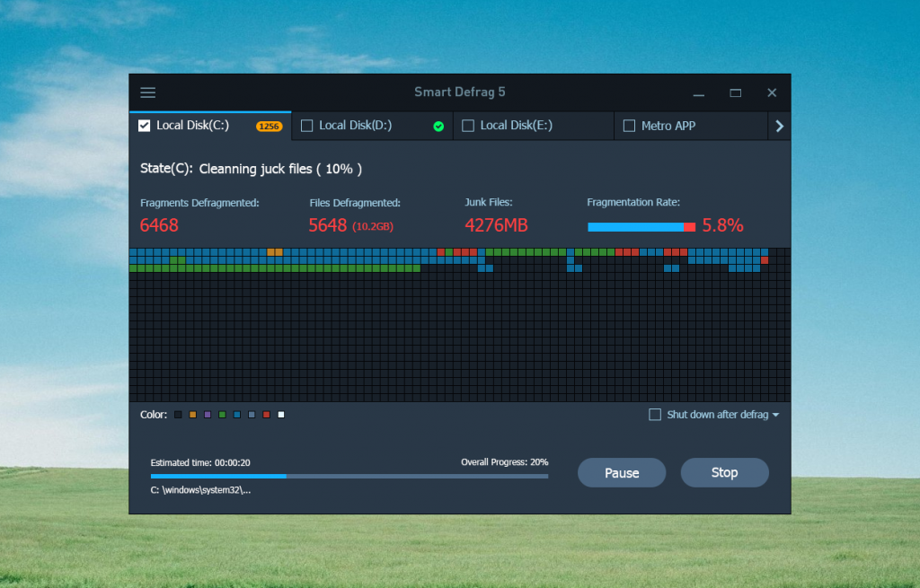Switch to Local Disk(D:) tab
The width and height of the screenshot is (920, 588).
tap(372, 126)
